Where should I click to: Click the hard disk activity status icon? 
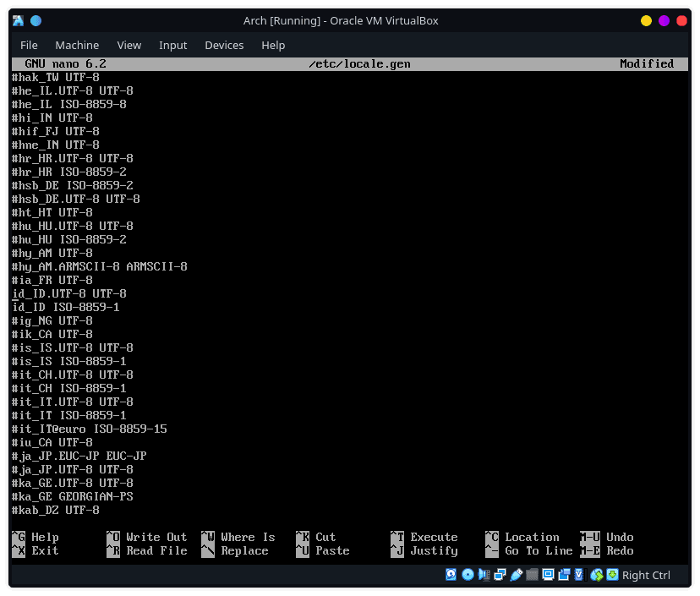[x=451, y=575]
